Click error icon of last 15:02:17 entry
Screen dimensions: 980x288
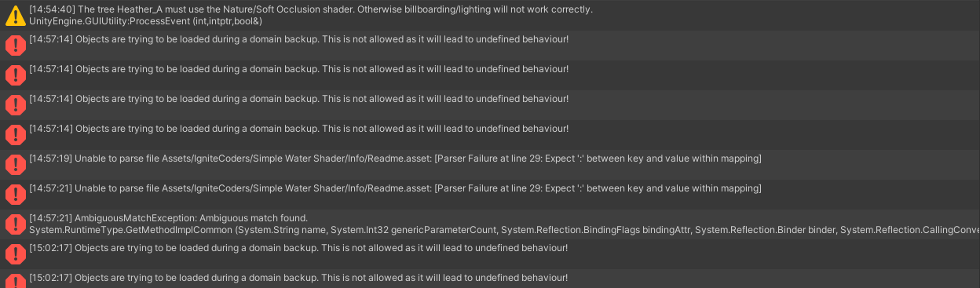[15, 281]
